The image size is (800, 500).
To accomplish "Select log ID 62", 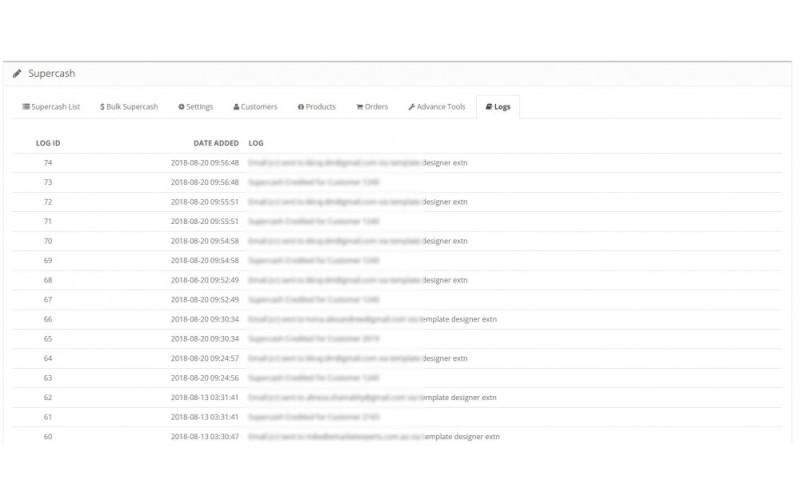I will pyautogui.click(x=48, y=397).
